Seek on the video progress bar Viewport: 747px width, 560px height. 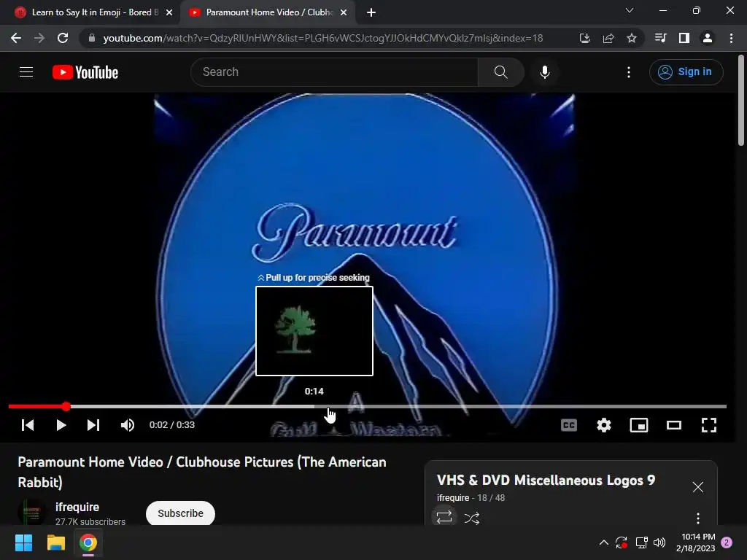(368, 406)
